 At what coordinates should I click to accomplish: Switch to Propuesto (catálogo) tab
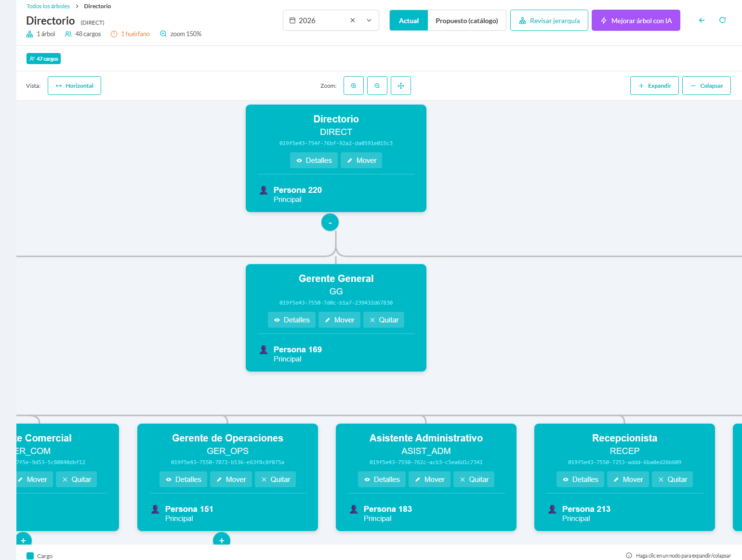[x=467, y=20]
